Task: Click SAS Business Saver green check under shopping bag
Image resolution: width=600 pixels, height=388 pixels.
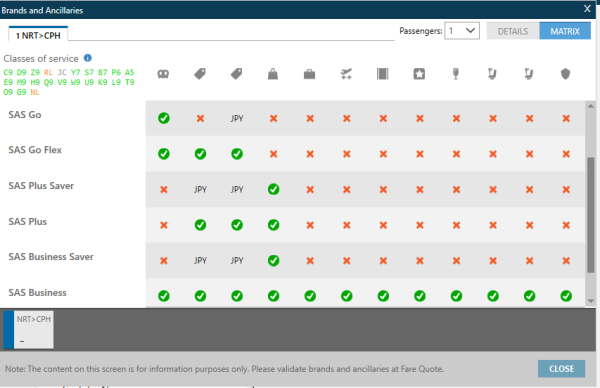Action: click(274, 261)
